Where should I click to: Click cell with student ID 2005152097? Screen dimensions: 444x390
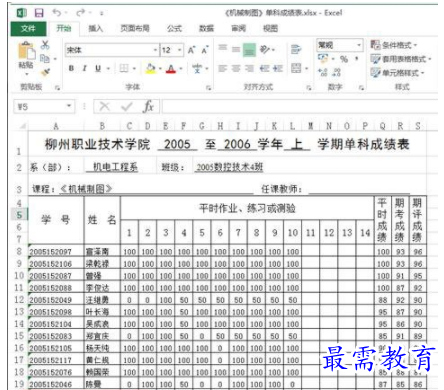point(56,252)
